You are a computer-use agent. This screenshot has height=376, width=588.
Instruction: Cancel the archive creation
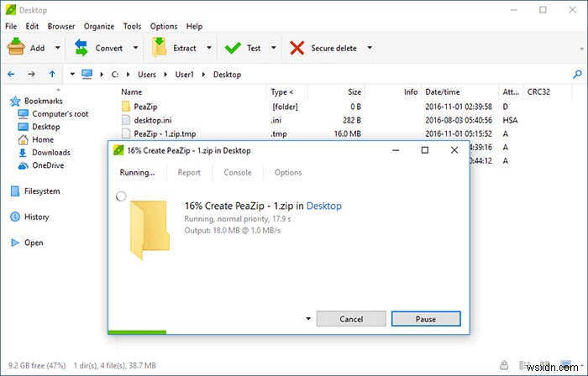pyautogui.click(x=351, y=319)
